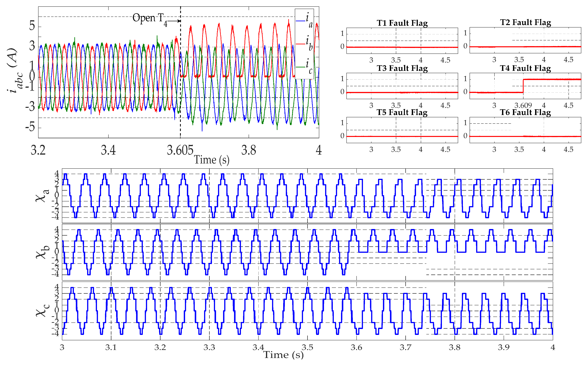
Task: Click the 3.609 tick on T4 flag plot
Action: pyautogui.click(x=523, y=106)
